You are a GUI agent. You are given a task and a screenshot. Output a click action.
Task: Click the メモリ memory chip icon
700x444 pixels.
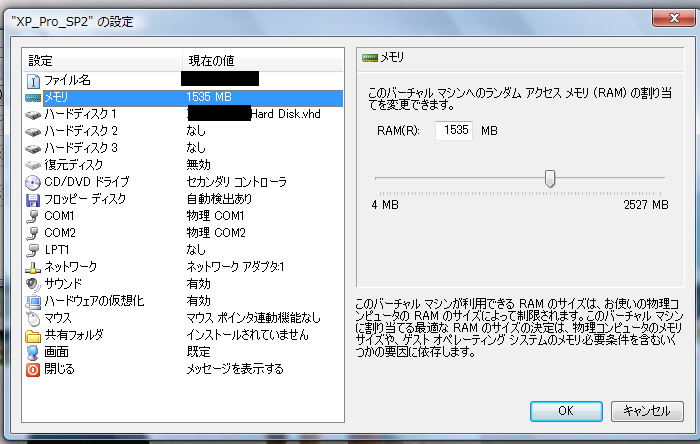pos(32,97)
